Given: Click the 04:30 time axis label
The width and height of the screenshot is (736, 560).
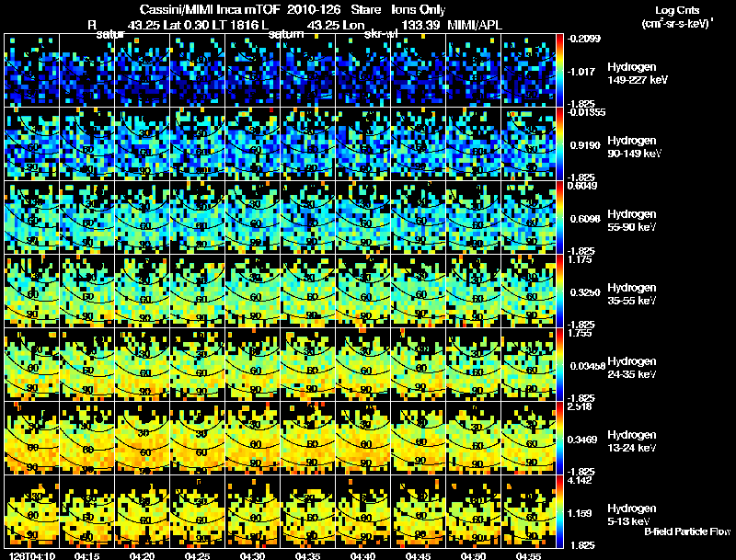Looking at the screenshot, I should pos(252,555).
